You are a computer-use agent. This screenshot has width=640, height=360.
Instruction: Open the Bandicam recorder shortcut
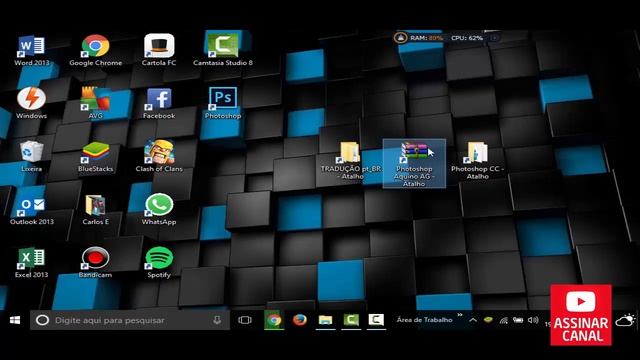[95, 263]
